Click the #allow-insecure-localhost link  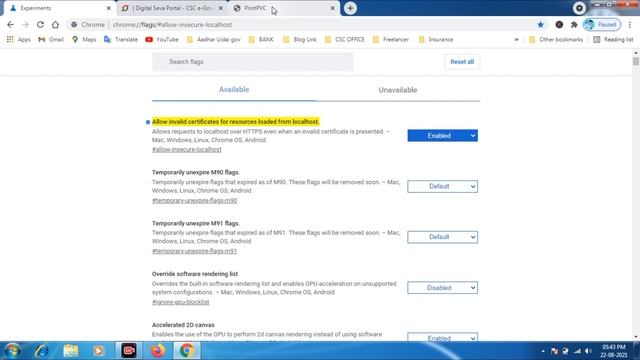(x=187, y=149)
